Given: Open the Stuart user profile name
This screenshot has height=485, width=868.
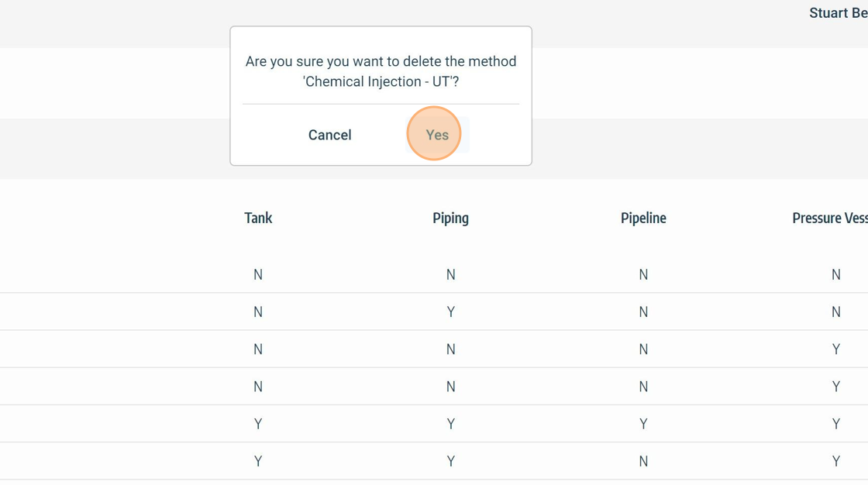Looking at the screenshot, I should click(x=838, y=13).
